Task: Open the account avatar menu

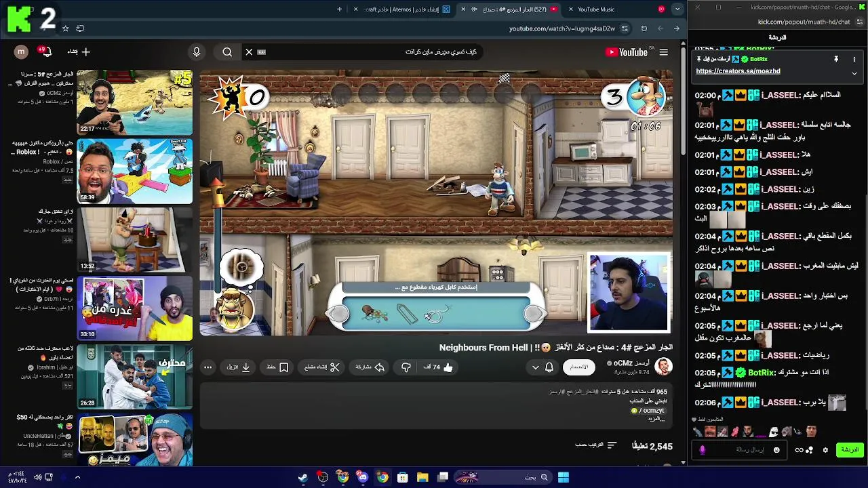Action: (21, 52)
